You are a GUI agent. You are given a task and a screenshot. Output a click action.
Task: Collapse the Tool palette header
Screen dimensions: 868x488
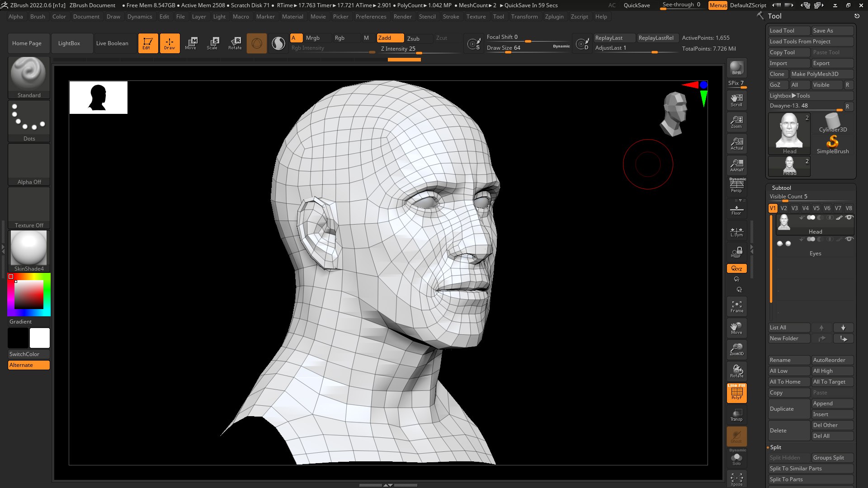774,16
